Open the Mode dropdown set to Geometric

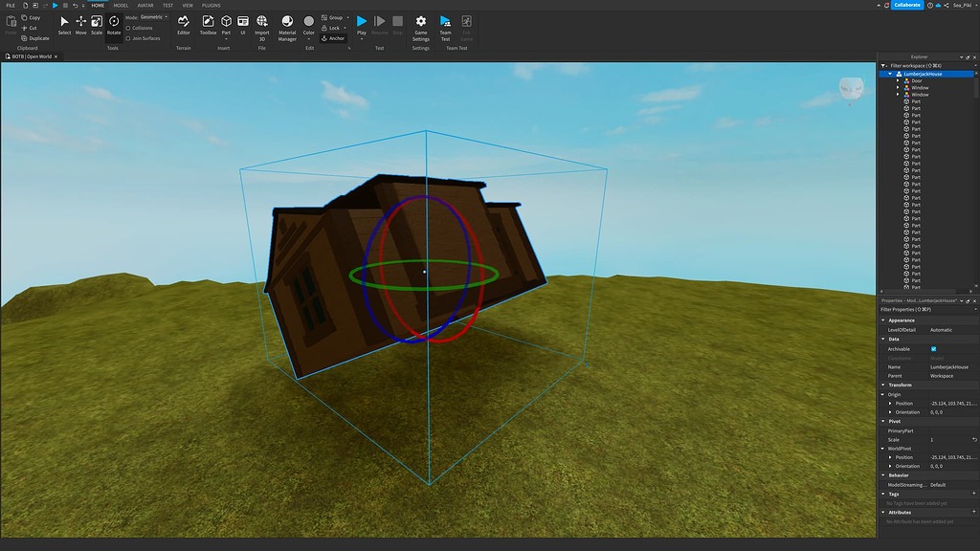pos(151,16)
